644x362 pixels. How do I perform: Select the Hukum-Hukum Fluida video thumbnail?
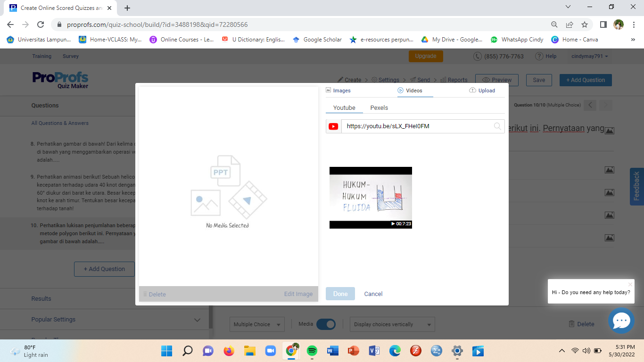(371, 197)
